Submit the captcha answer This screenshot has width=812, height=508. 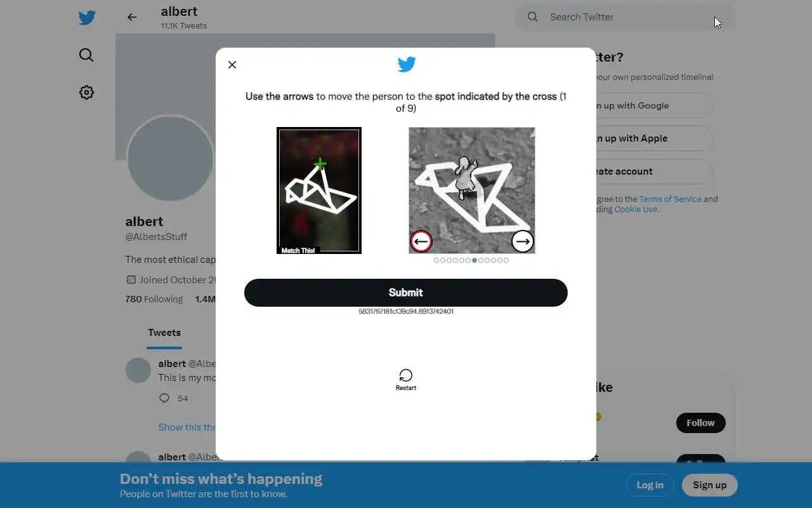(x=406, y=293)
